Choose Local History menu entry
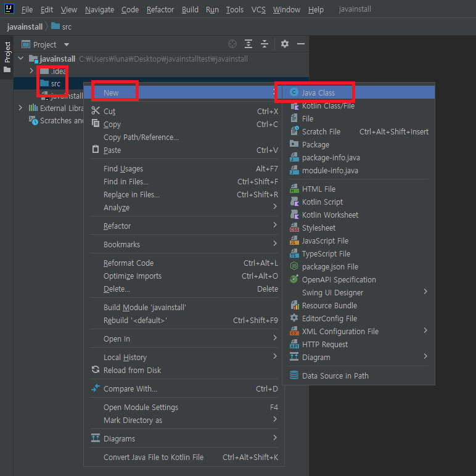This screenshot has width=476, height=476. (184, 358)
